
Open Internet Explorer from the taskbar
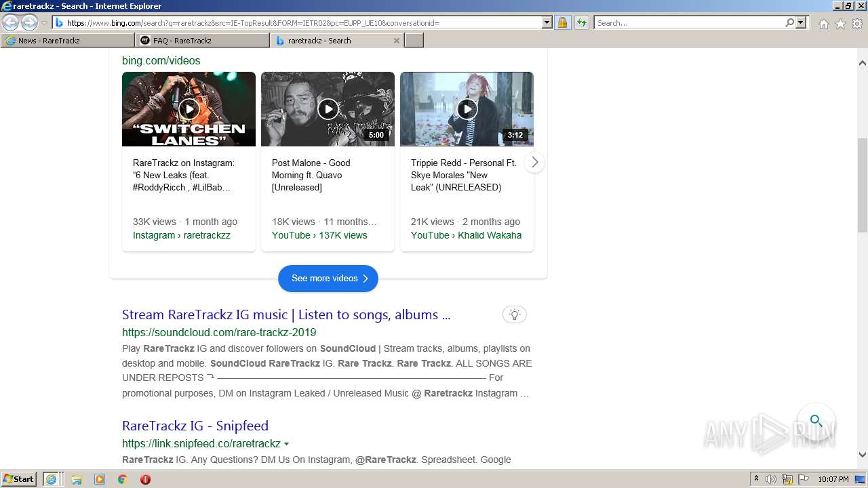[x=51, y=479]
